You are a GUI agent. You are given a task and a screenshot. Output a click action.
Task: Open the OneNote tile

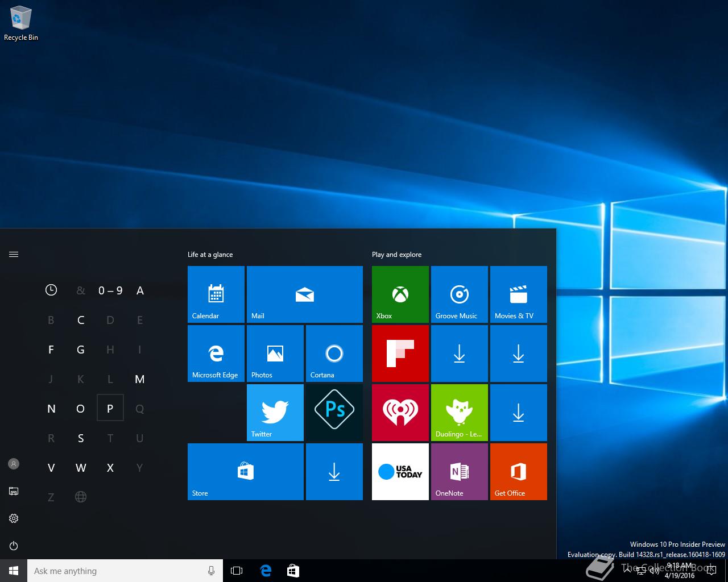click(x=460, y=472)
